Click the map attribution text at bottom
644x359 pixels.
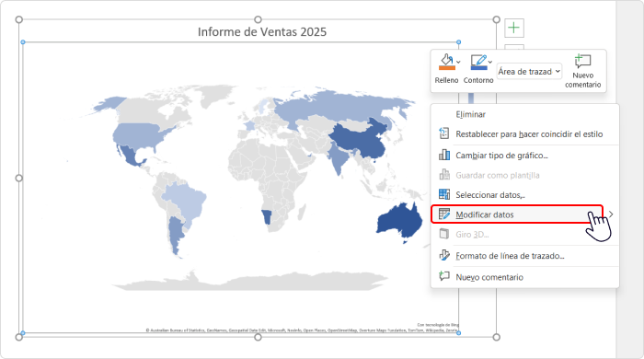302,330
